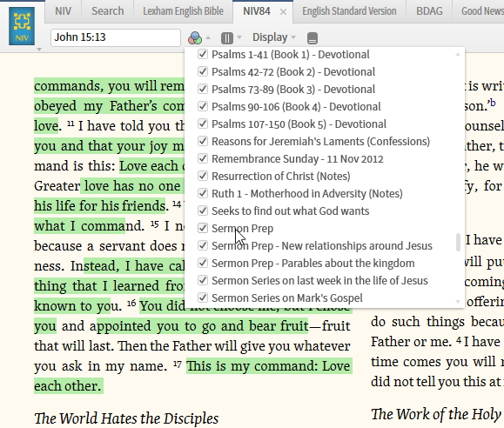The image size is (504, 428).
Task: Click the parallel resources columns icon
Action: (x=227, y=38)
